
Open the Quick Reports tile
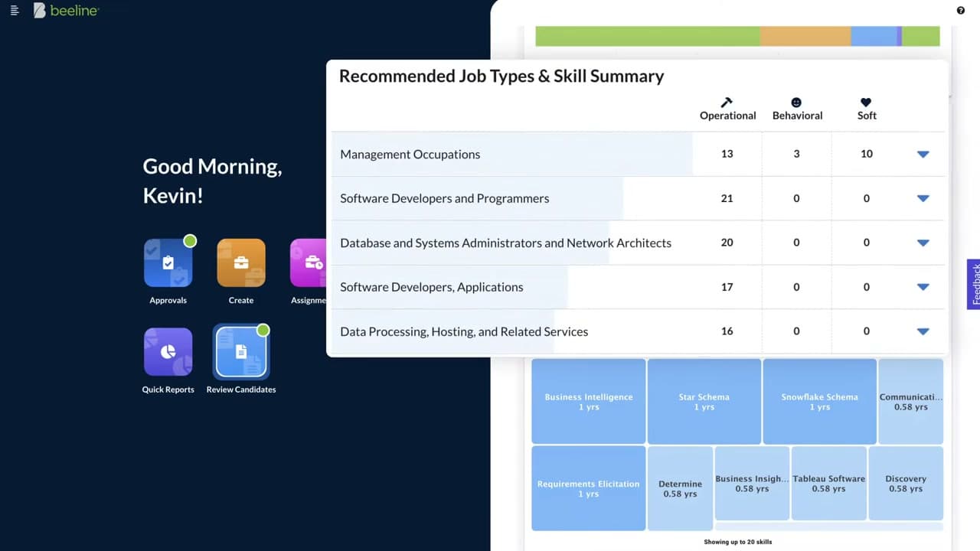pos(168,352)
